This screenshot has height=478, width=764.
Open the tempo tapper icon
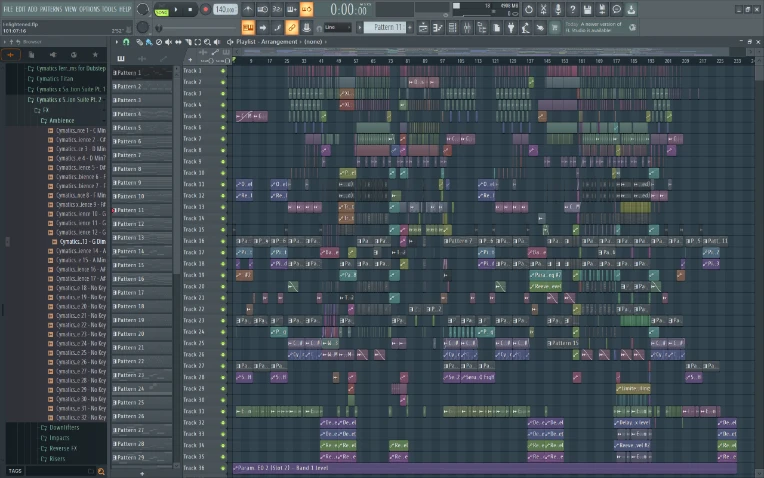tap(525, 28)
